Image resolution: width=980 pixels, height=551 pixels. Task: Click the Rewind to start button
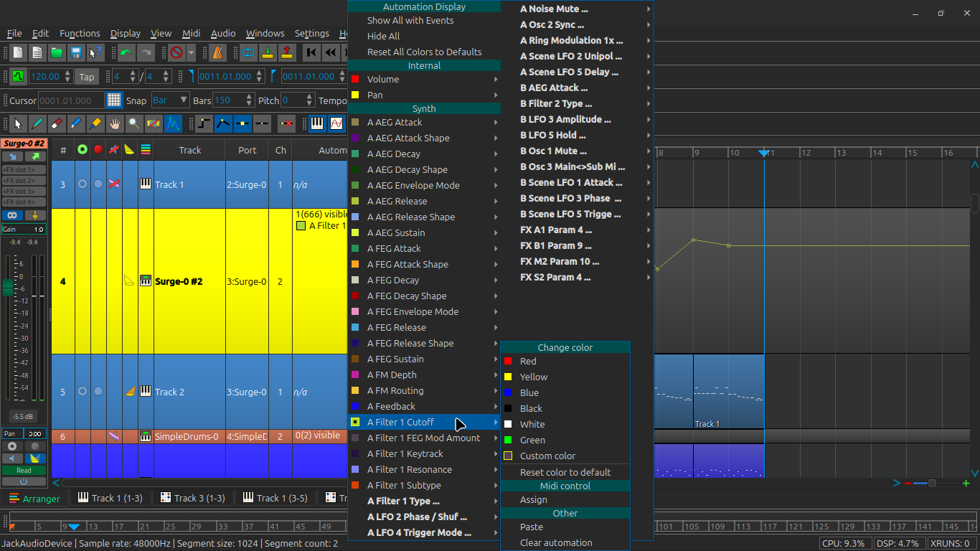click(311, 52)
